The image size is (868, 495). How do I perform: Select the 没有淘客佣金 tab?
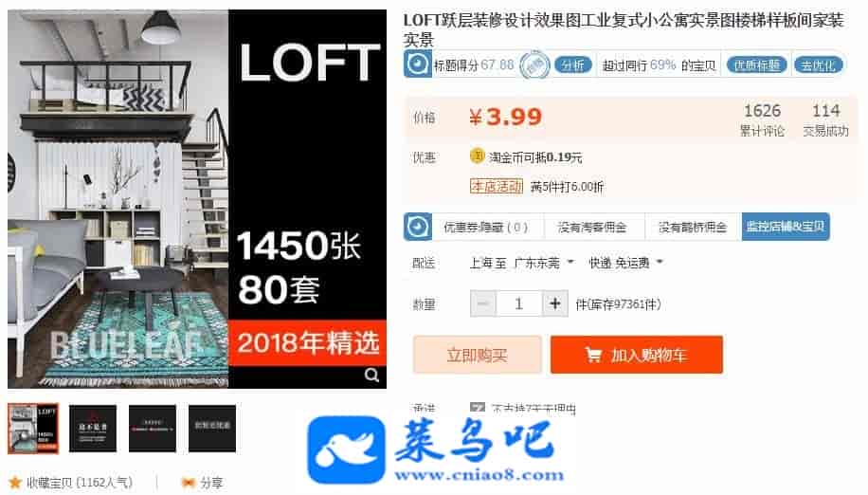pos(593,227)
